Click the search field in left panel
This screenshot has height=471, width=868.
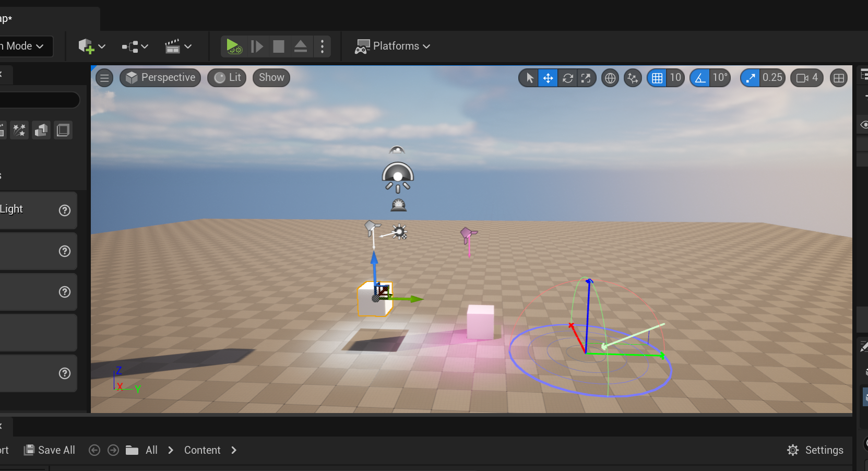pyautogui.click(x=39, y=100)
